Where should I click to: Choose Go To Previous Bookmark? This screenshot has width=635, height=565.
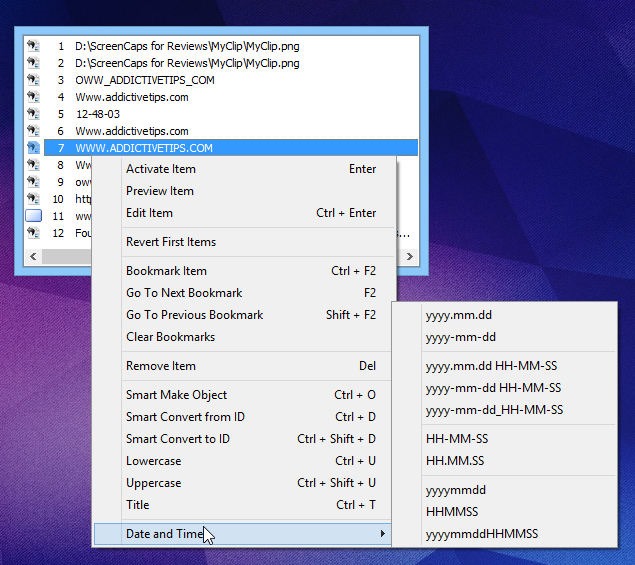243,315
